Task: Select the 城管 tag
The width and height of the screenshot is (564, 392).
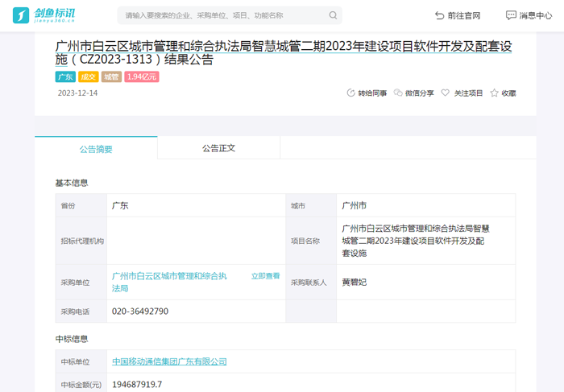Action: click(111, 77)
